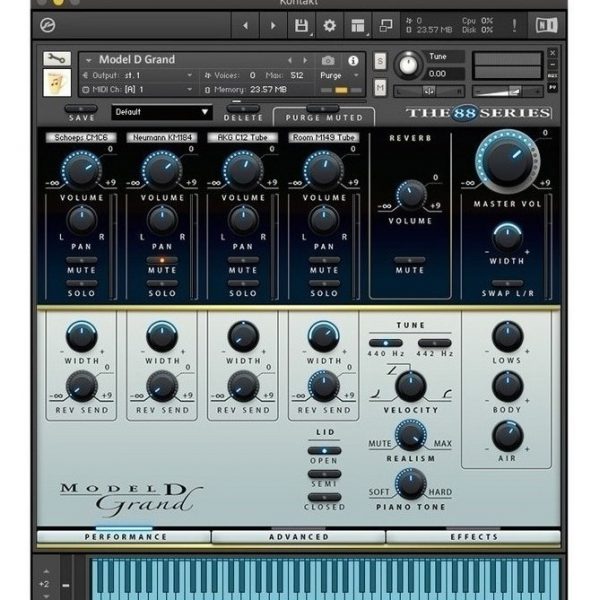Open the workspace layout menu

(358, 26)
